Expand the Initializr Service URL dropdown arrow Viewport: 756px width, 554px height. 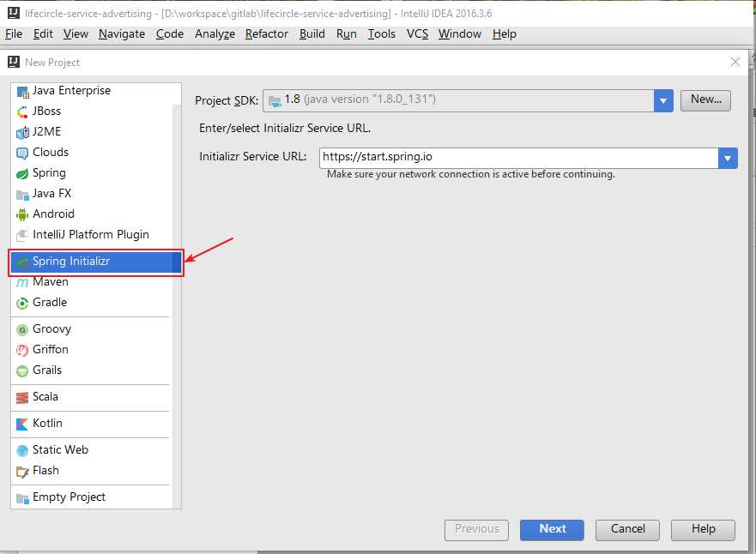click(x=728, y=158)
